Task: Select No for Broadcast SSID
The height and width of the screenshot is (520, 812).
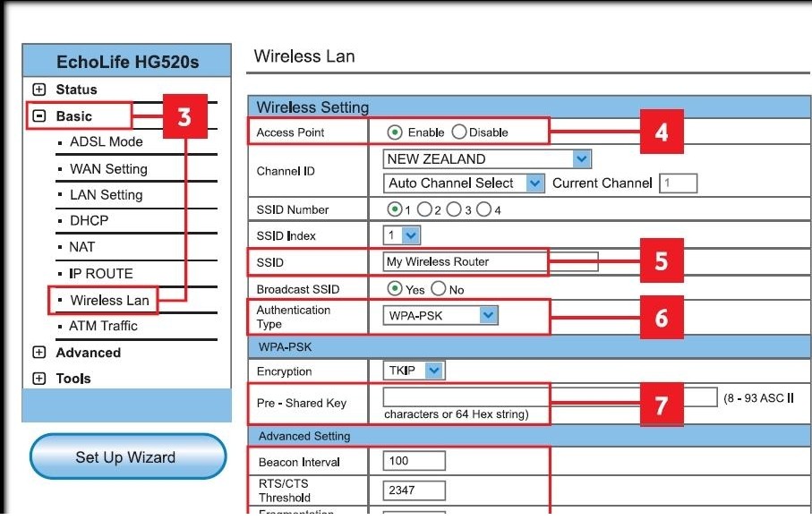Action: coord(438,288)
